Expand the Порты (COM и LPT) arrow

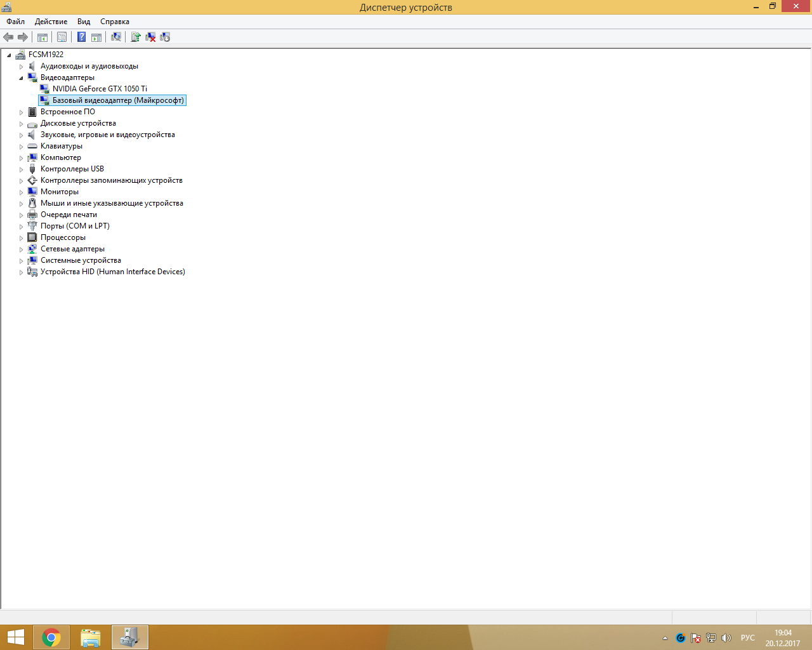pyautogui.click(x=21, y=226)
